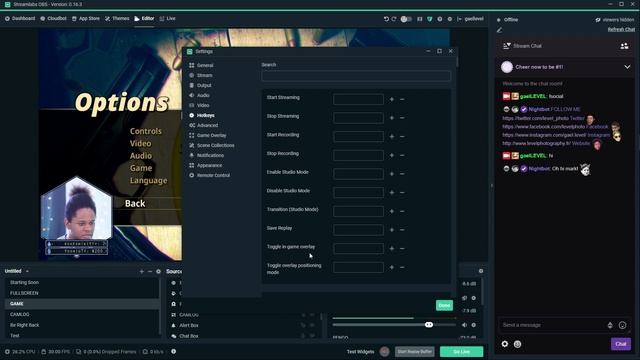Screen dimensions: 640x360
Task: Click the audio mixer volume slider handle
Action: coord(429,325)
